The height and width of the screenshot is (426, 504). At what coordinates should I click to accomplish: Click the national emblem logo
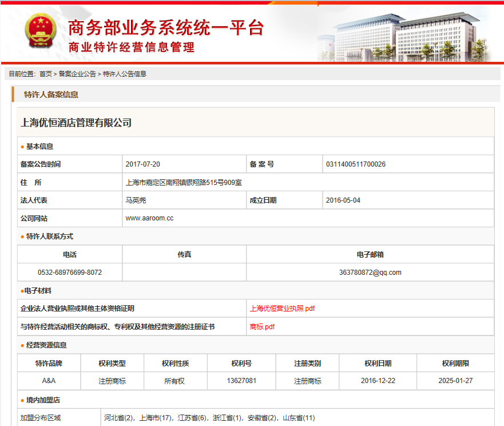click(41, 31)
